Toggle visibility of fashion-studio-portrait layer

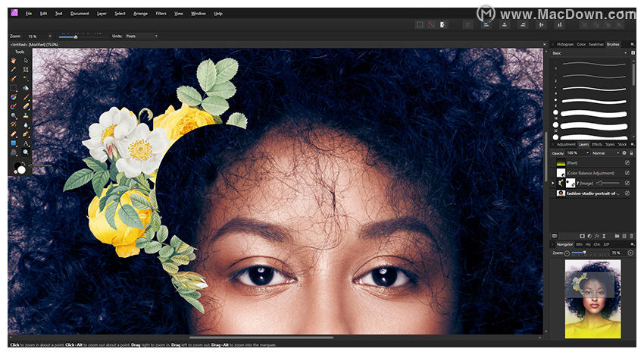tap(627, 193)
